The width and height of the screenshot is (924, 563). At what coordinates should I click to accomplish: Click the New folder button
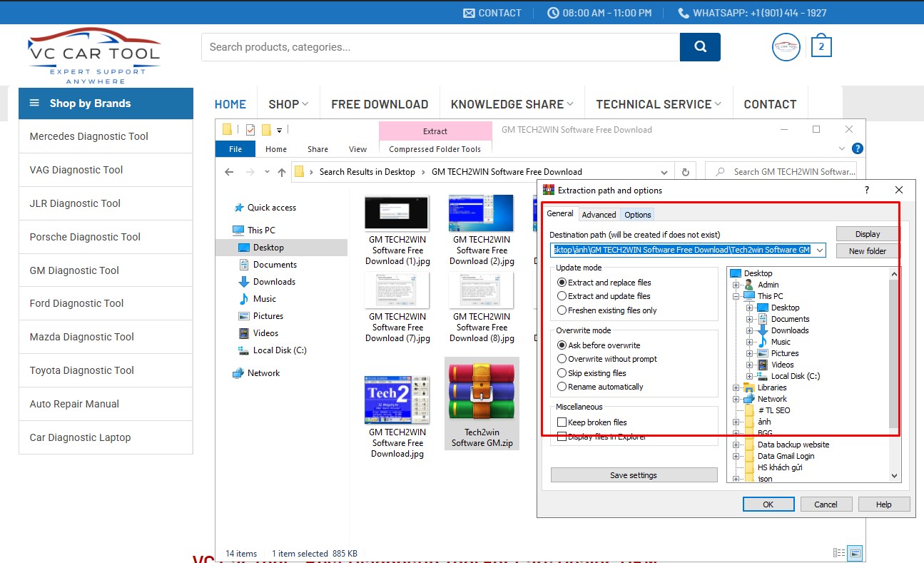point(867,251)
